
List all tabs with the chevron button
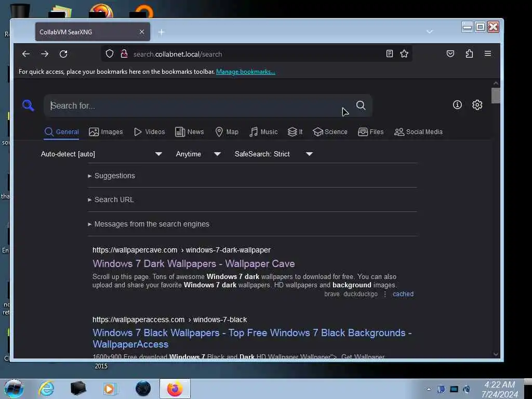430,32
